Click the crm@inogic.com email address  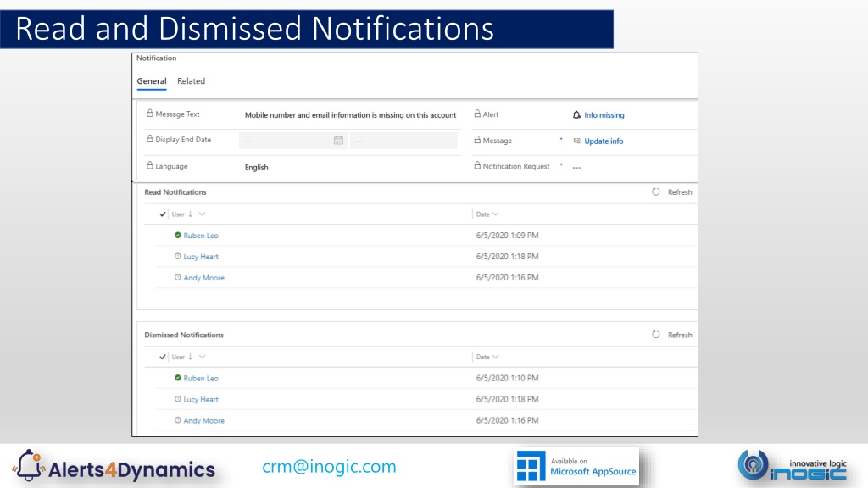[x=330, y=467]
